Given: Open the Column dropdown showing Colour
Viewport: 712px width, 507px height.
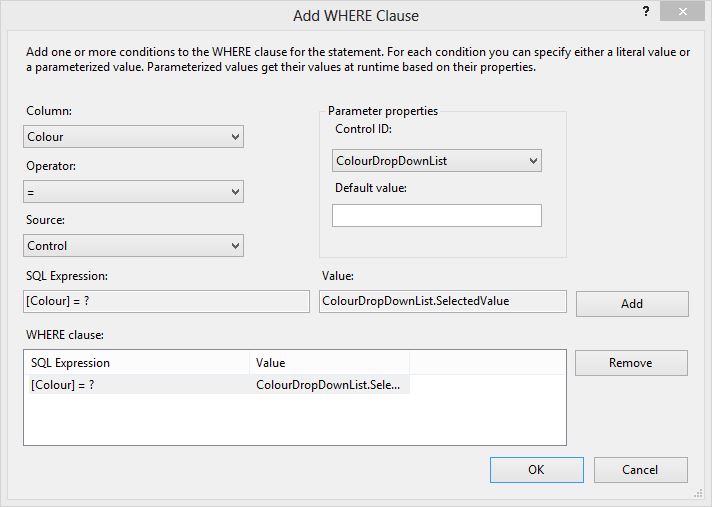Looking at the screenshot, I should pyautogui.click(x=134, y=137).
